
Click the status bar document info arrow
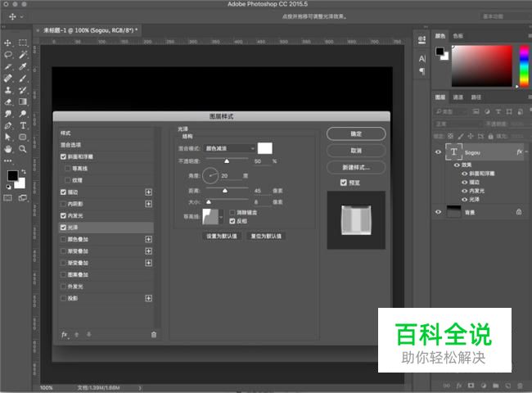(140, 387)
